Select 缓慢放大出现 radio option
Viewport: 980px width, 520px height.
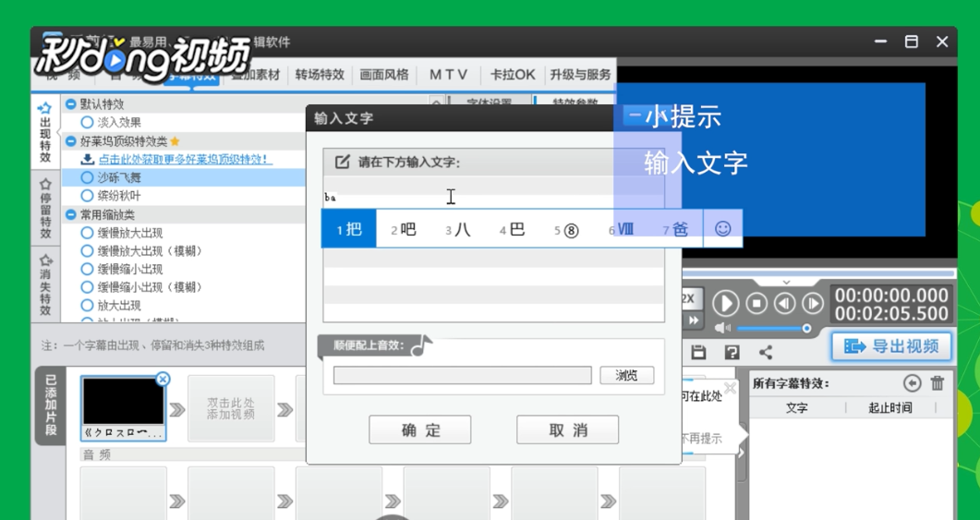[x=88, y=233]
